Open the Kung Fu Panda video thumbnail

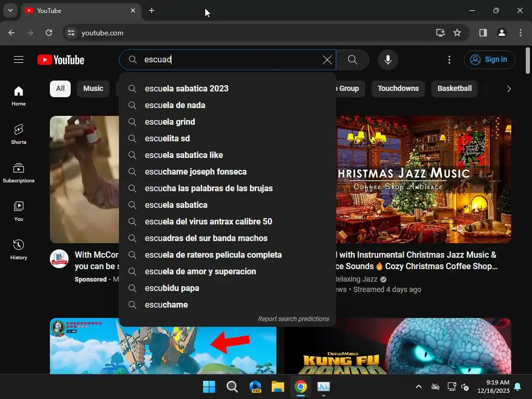pyautogui.click(x=397, y=346)
